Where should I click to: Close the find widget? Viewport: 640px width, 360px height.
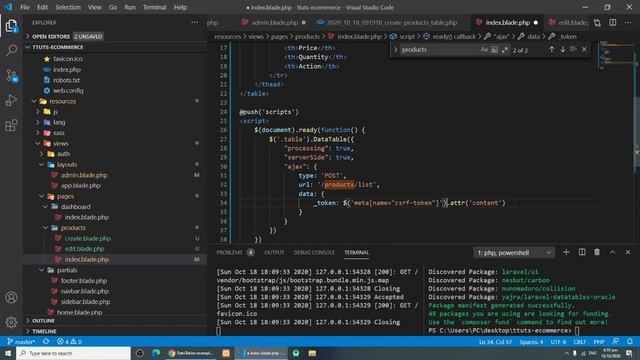(x=584, y=49)
